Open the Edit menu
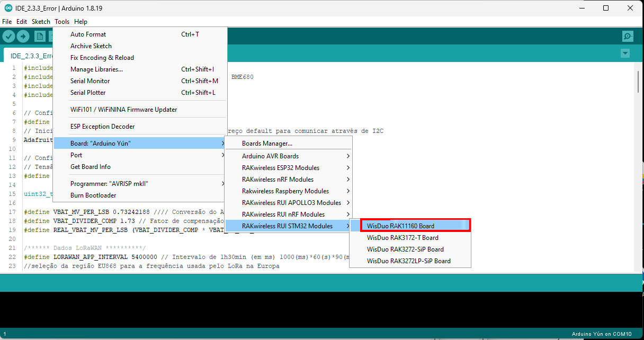 click(22, 22)
